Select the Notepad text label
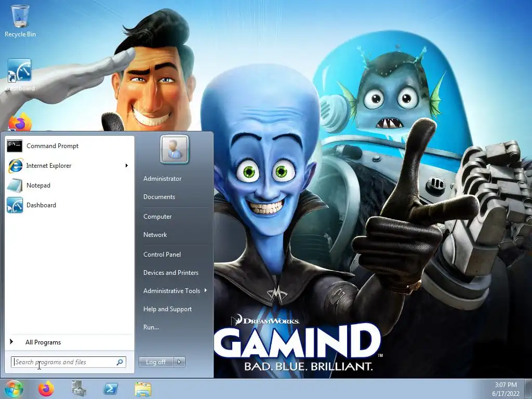 click(38, 185)
